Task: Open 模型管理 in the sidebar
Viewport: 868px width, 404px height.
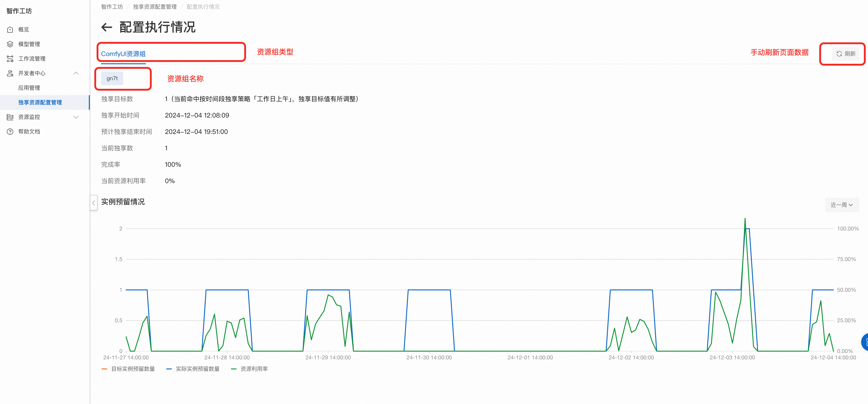Action: (44, 44)
